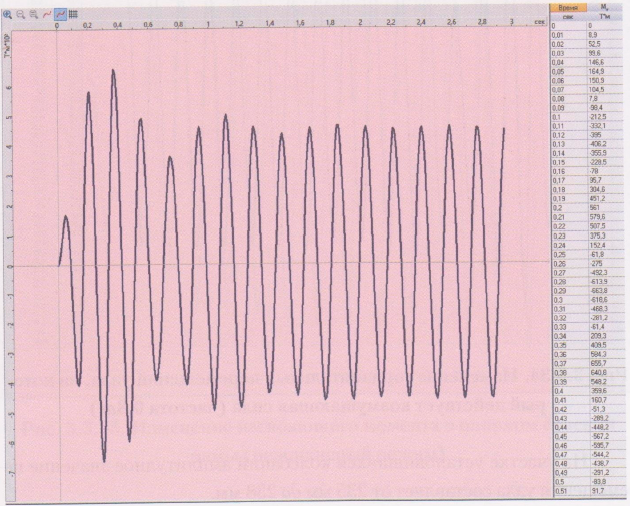Select the time cell '0,11'
Viewport: 630px width, 506px height.
[568, 126]
